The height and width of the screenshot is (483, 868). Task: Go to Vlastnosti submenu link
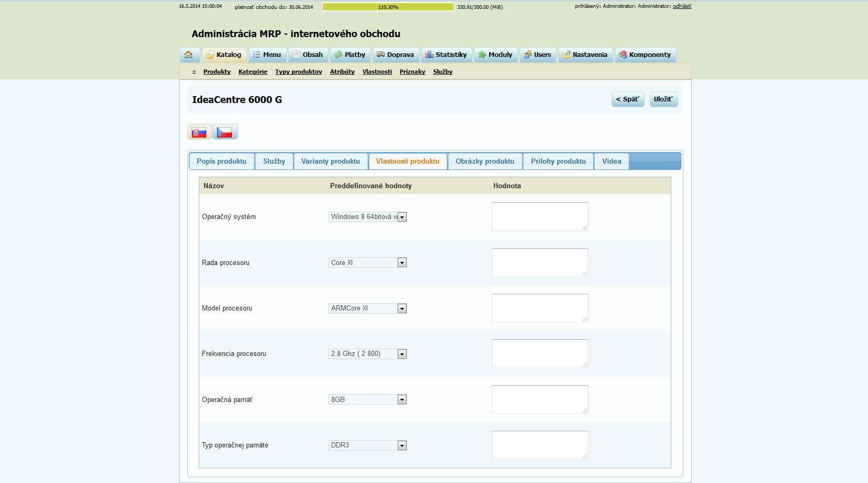[377, 72]
